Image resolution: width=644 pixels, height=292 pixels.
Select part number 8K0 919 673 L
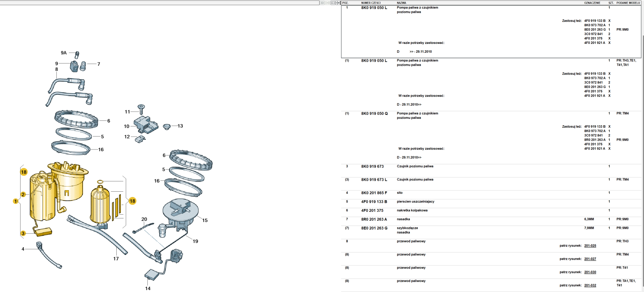click(x=374, y=180)
